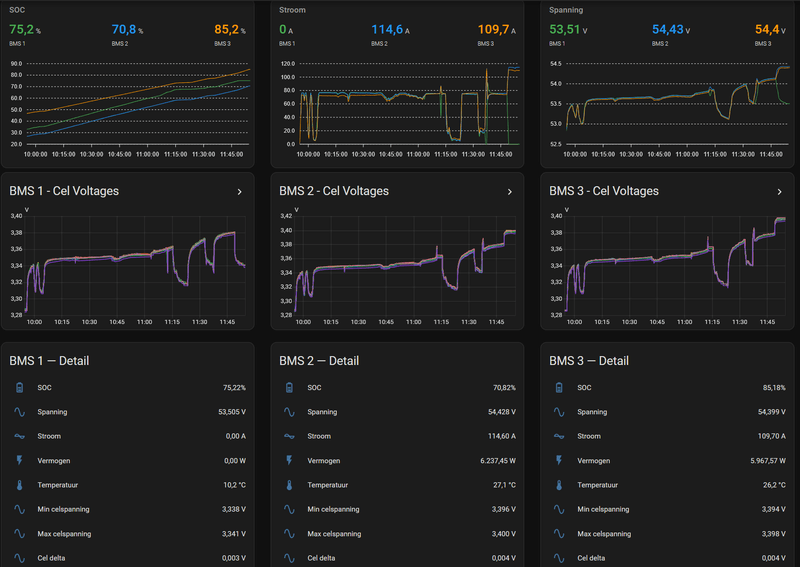The height and width of the screenshot is (567, 800).
Task: Open BMS 1 Cel Voltages chevron
Action: point(239,192)
